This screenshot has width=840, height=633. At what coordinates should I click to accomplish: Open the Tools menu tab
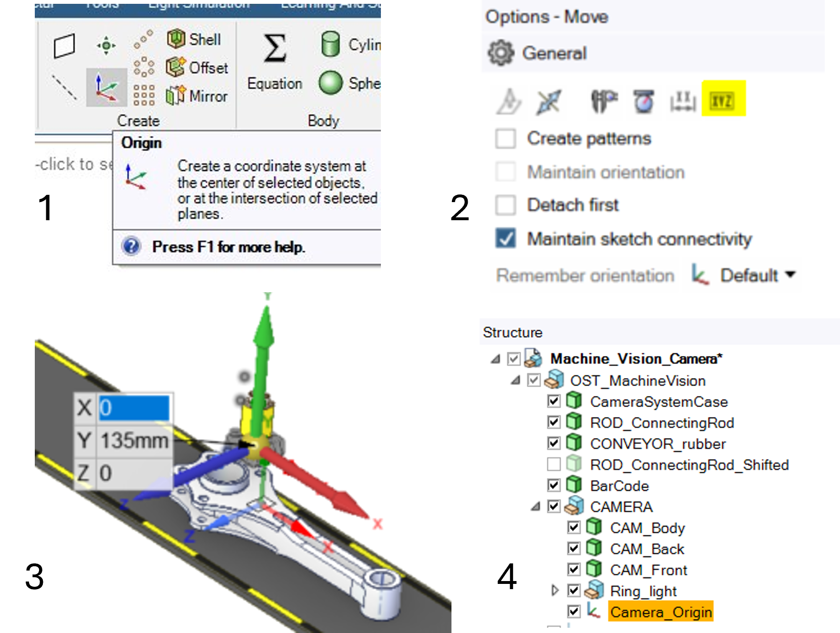(102, 5)
